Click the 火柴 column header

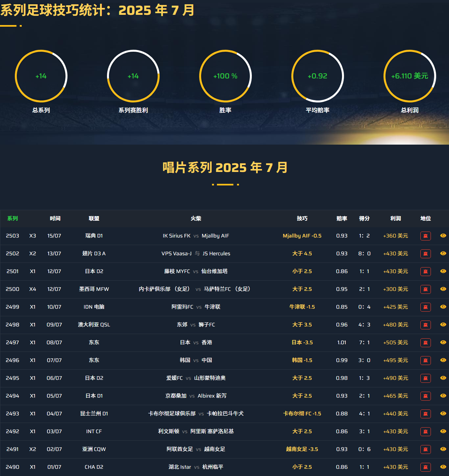coord(196,218)
